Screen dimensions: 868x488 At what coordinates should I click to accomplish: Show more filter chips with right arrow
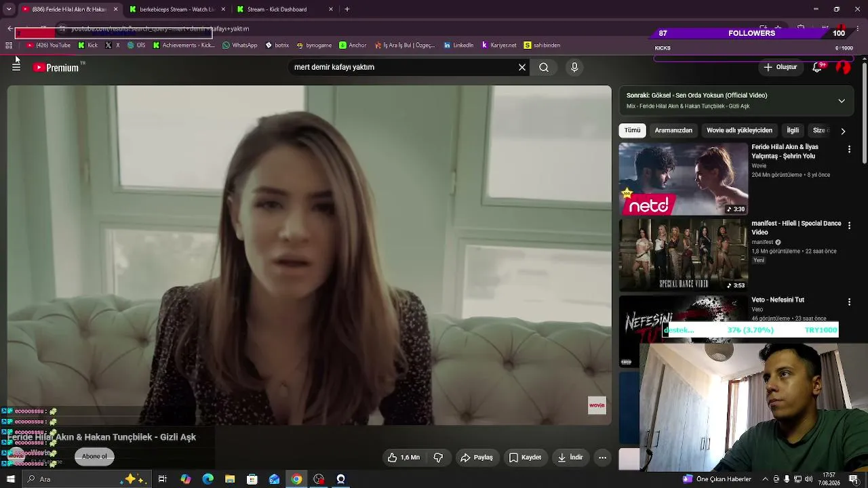click(x=843, y=131)
